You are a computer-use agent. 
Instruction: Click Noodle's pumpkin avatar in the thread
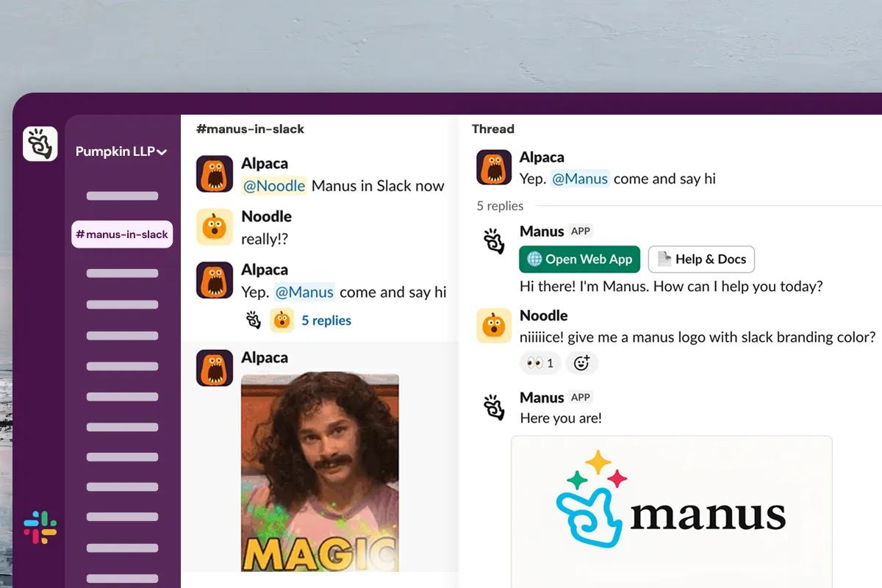[494, 326]
